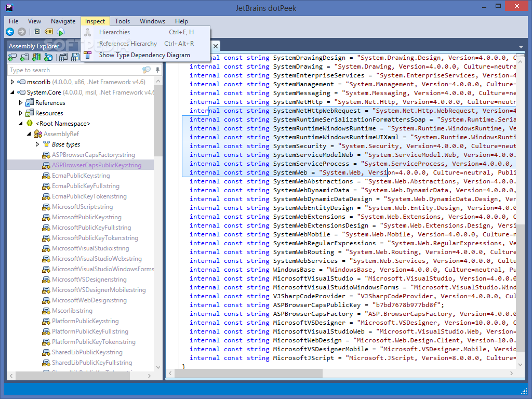Open the document tabs dropdown arrow

coord(521,47)
